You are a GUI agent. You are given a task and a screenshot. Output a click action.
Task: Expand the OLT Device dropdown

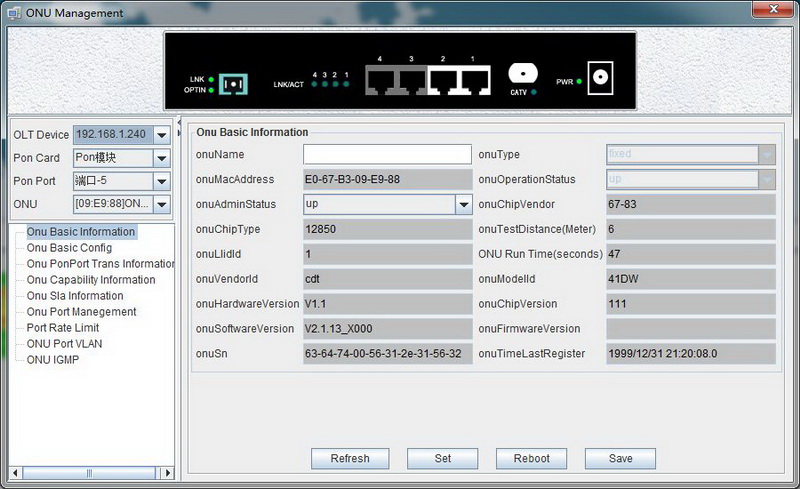(x=161, y=135)
